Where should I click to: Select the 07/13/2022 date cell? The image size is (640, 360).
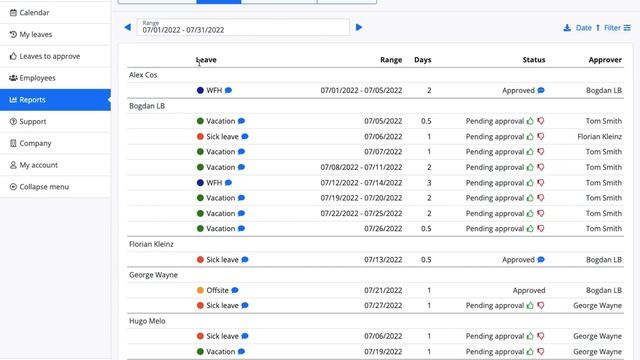pyautogui.click(x=383, y=260)
